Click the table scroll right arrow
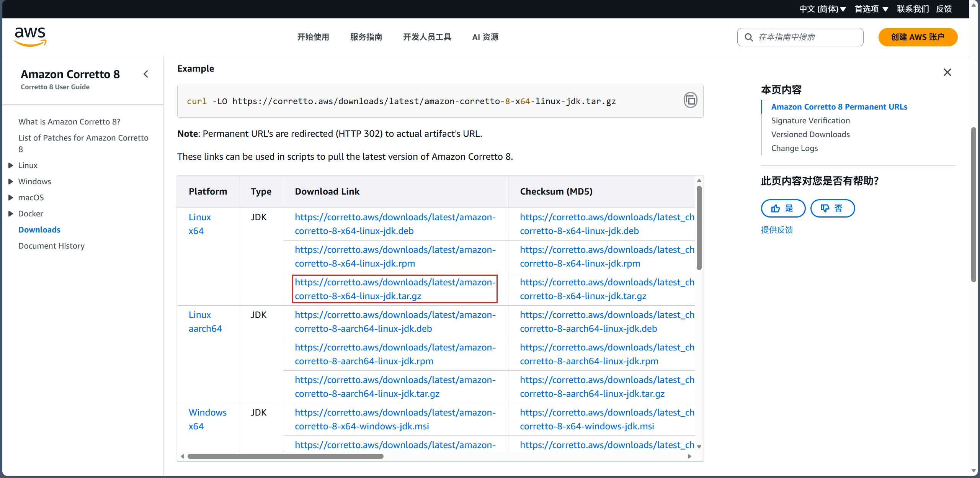This screenshot has height=478, width=980. click(x=690, y=456)
